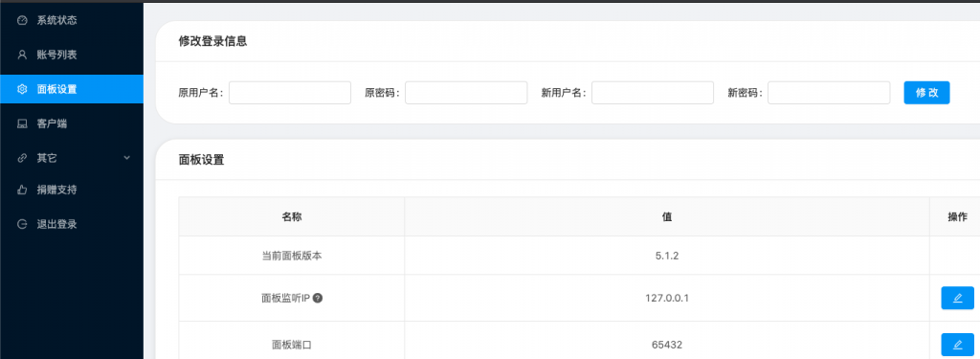Click the 系统状态 dashboard icon

coord(22,21)
